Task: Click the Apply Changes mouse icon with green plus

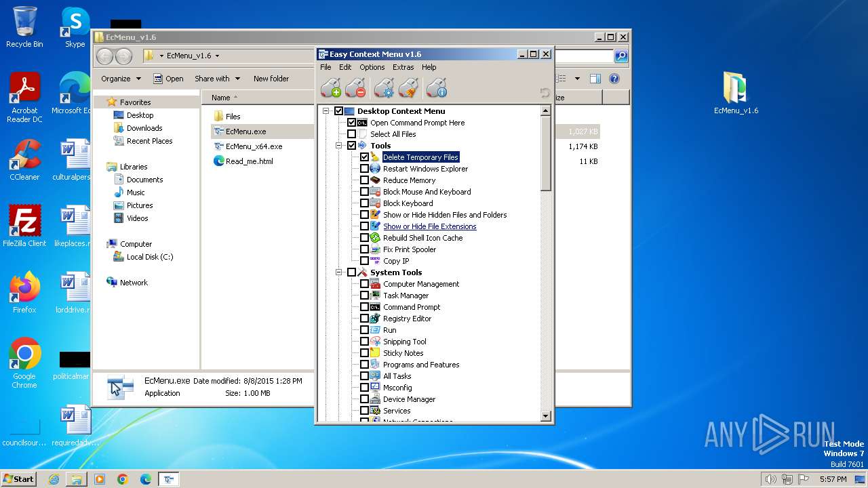Action: tap(331, 88)
